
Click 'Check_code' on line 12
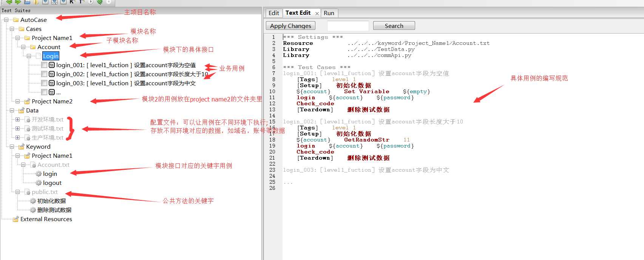(x=315, y=103)
